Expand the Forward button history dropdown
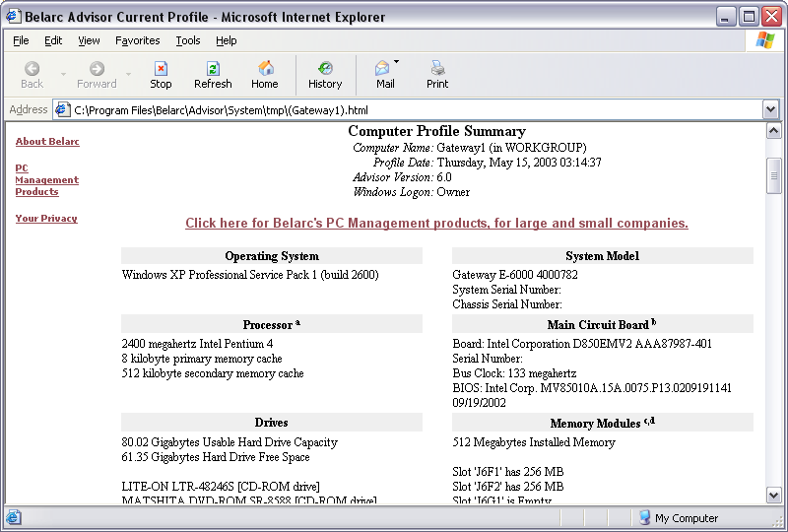 click(x=129, y=75)
